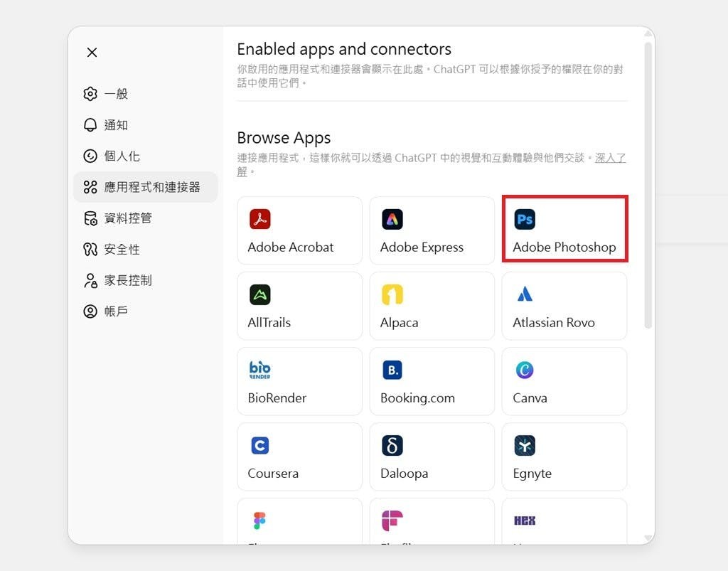Screen dimensions: 728x571
Task: Click the parental control icon beside 家長控制
Action: tap(90, 280)
